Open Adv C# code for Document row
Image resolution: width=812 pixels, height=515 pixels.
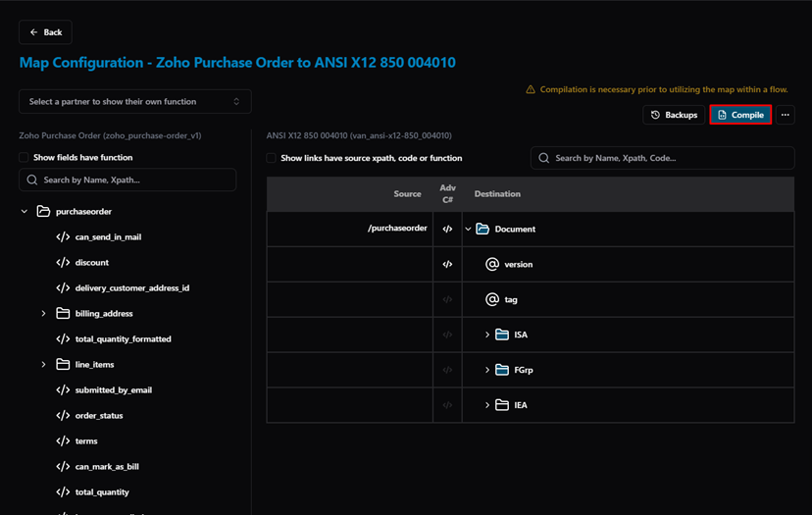447,229
